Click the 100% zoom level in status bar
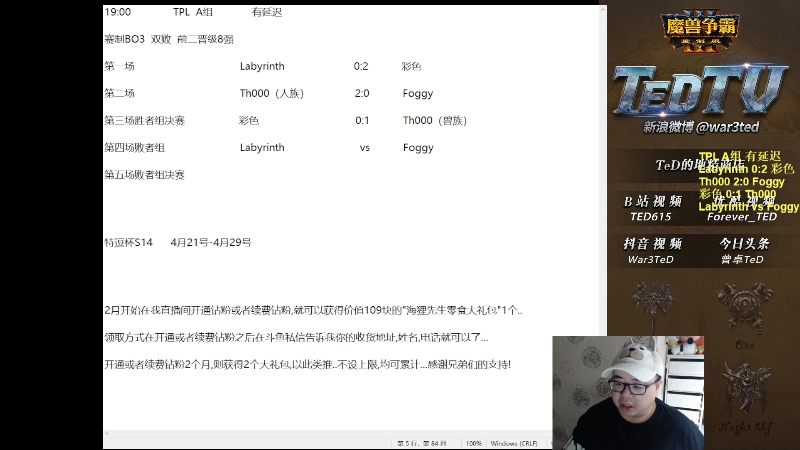 [x=473, y=443]
